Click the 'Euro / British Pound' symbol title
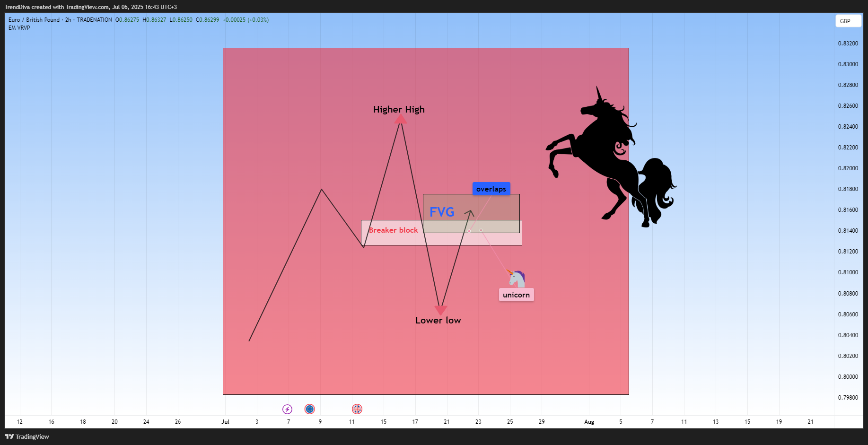This screenshot has height=445, width=868. (x=34, y=20)
